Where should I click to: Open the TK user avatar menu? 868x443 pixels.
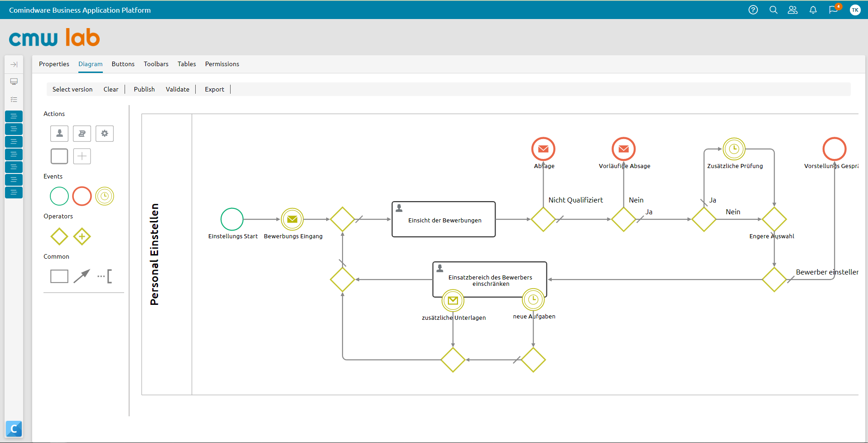[x=855, y=10]
